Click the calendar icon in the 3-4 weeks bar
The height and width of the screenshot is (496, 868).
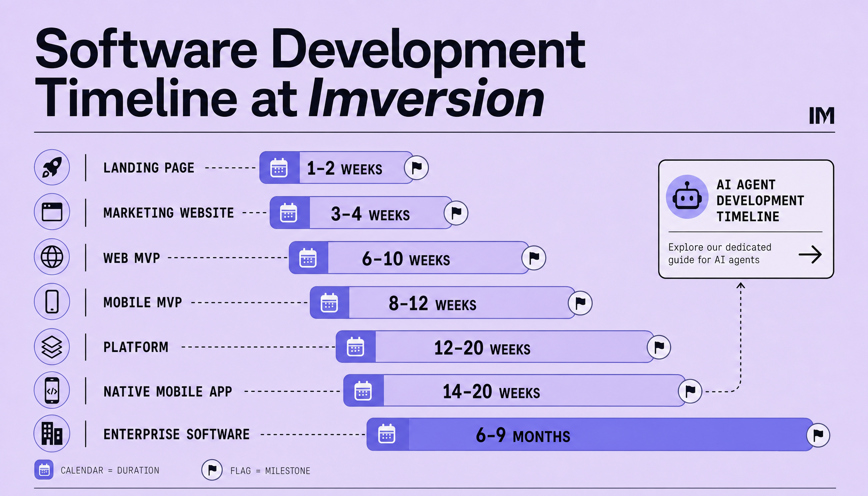pyautogui.click(x=289, y=213)
